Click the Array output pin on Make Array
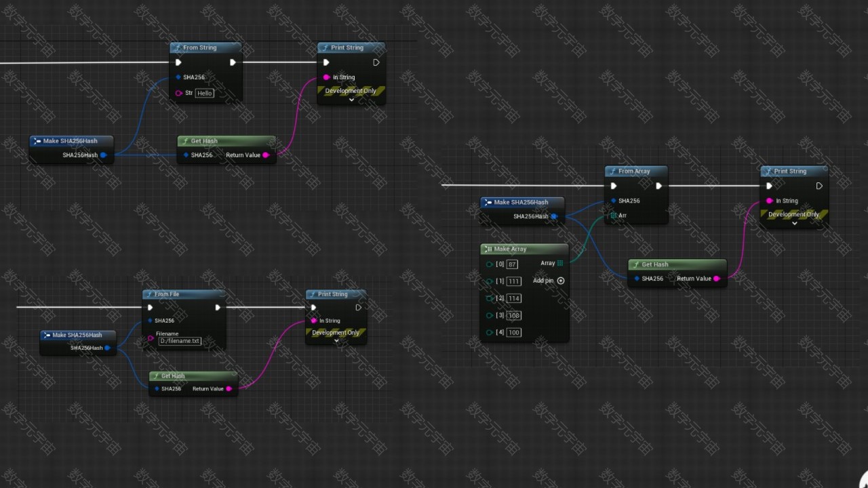This screenshot has width=868, height=488. (x=560, y=263)
